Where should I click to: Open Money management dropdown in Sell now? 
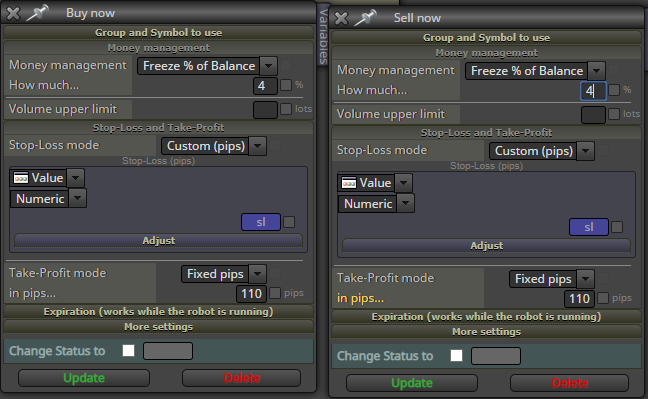(596, 71)
